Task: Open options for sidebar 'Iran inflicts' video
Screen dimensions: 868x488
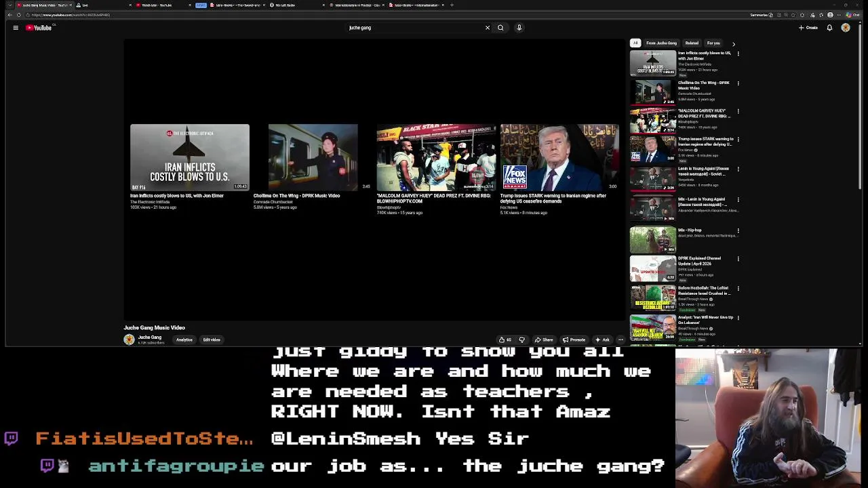Action: pyautogui.click(x=738, y=54)
